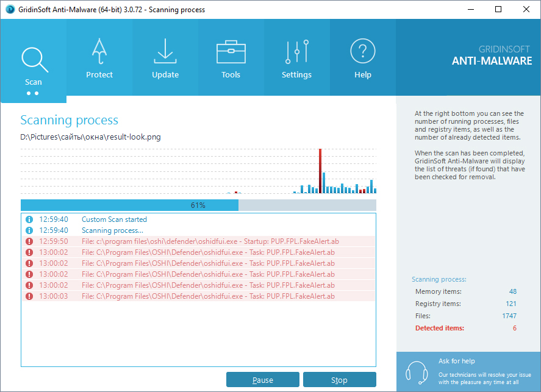This screenshot has height=392, width=541.
Task: Click the Help question mark icon
Action: [362, 52]
